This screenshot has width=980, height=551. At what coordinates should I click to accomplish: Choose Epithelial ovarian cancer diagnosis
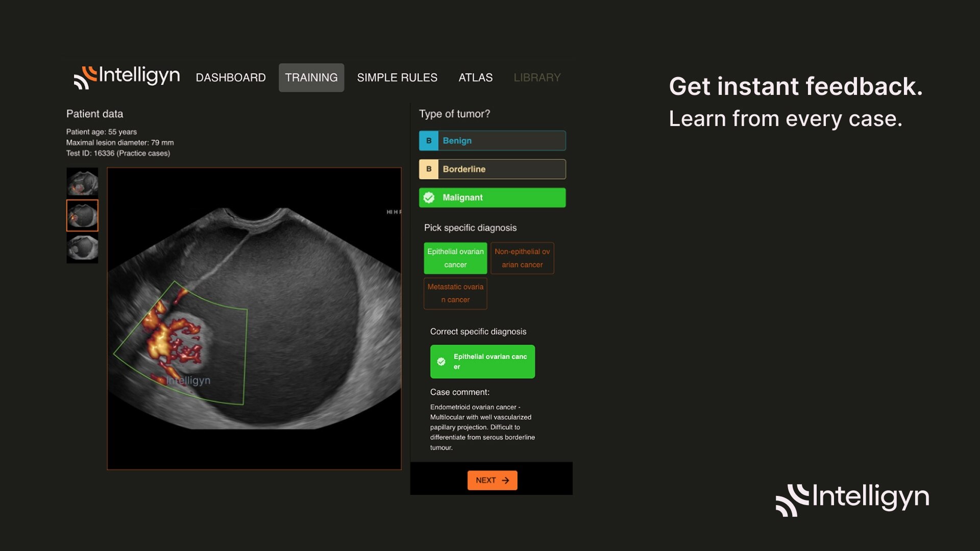[455, 258]
